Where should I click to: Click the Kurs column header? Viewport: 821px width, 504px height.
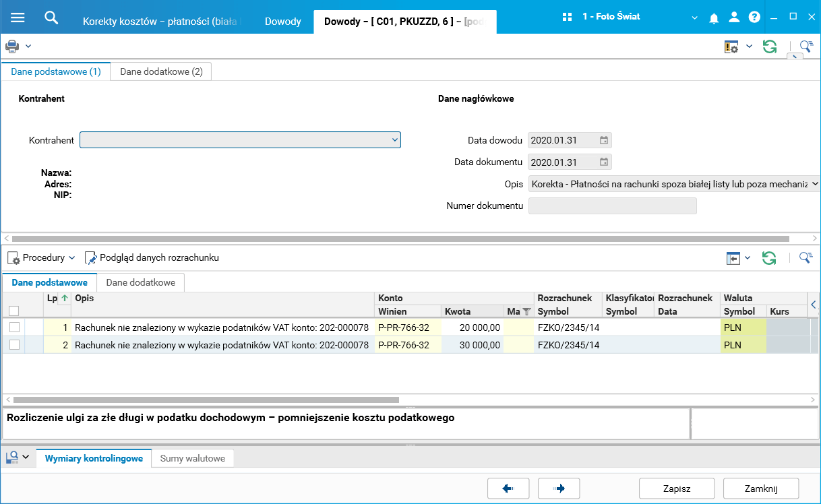tap(787, 311)
